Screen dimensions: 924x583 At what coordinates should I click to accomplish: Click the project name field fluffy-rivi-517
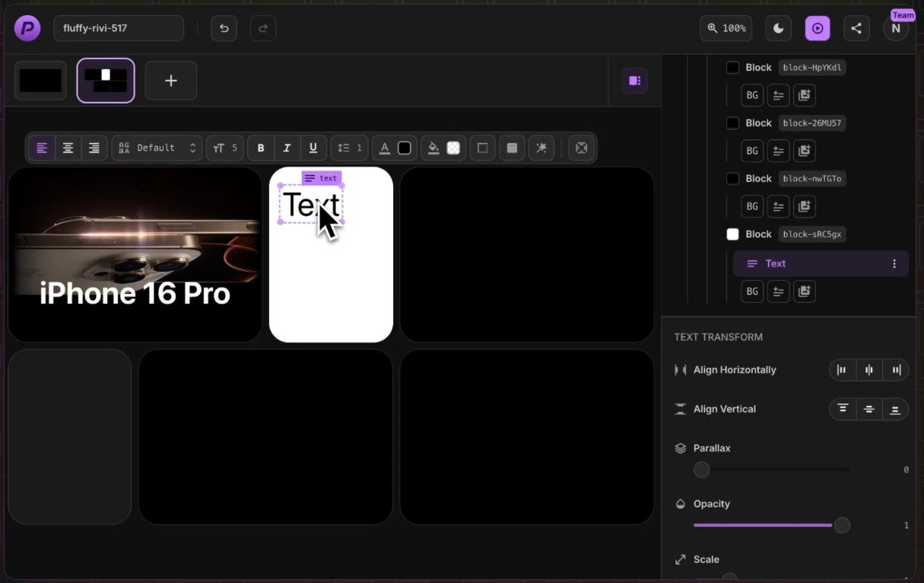119,28
